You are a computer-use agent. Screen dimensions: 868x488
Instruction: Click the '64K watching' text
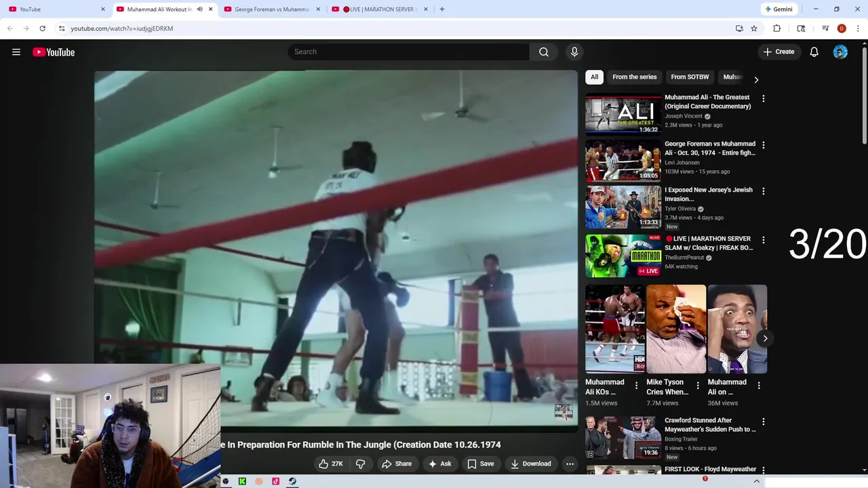click(681, 267)
